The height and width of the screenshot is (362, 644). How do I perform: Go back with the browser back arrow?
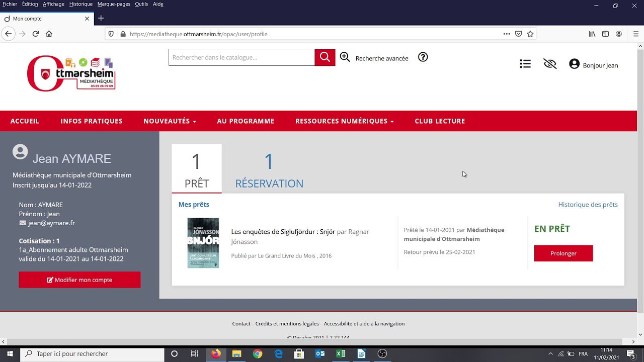(8, 34)
